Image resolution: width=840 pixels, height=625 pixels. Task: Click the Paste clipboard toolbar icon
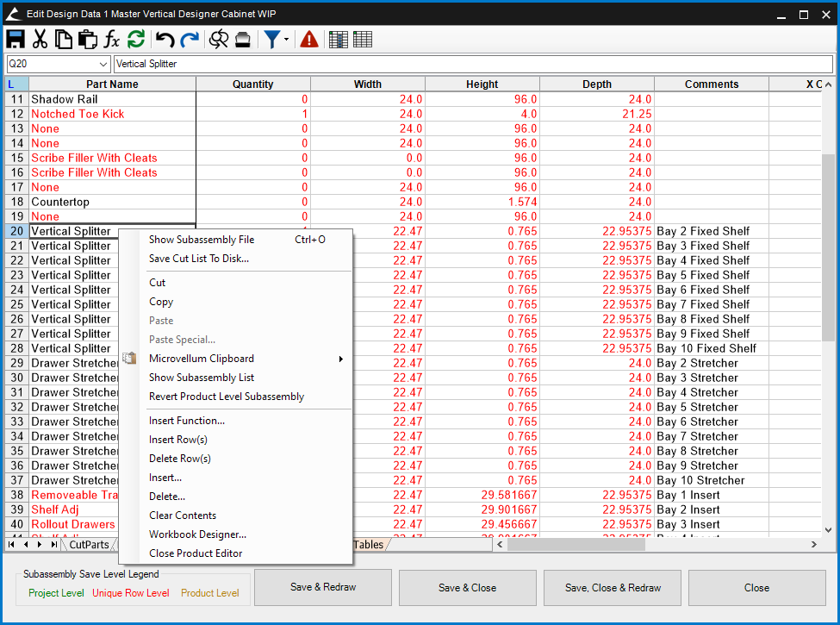coord(87,39)
